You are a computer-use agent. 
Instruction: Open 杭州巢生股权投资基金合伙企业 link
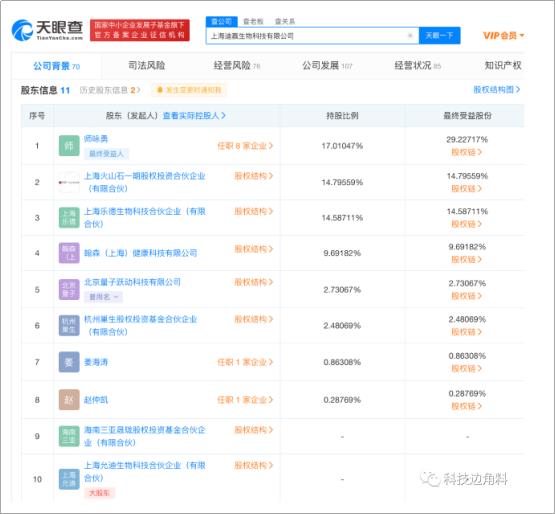click(140, 325)
